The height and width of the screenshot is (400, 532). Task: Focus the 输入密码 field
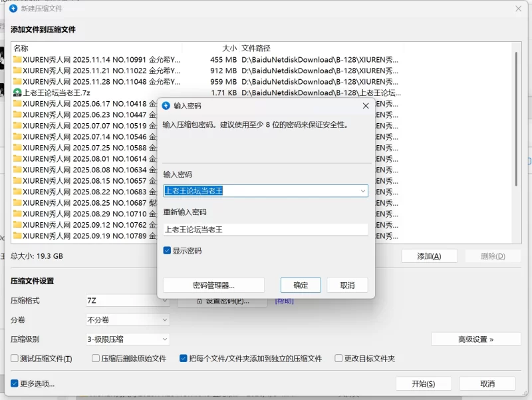(x=265, y=191)
